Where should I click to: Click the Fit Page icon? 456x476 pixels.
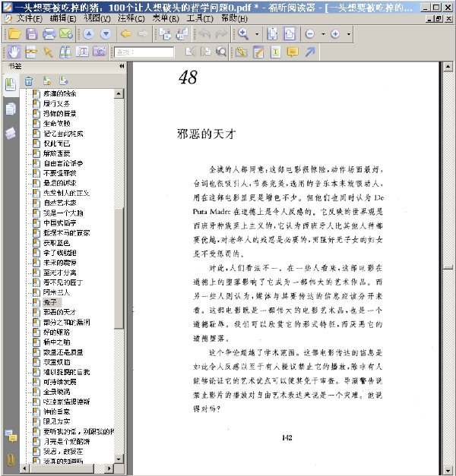pos(272,33)
